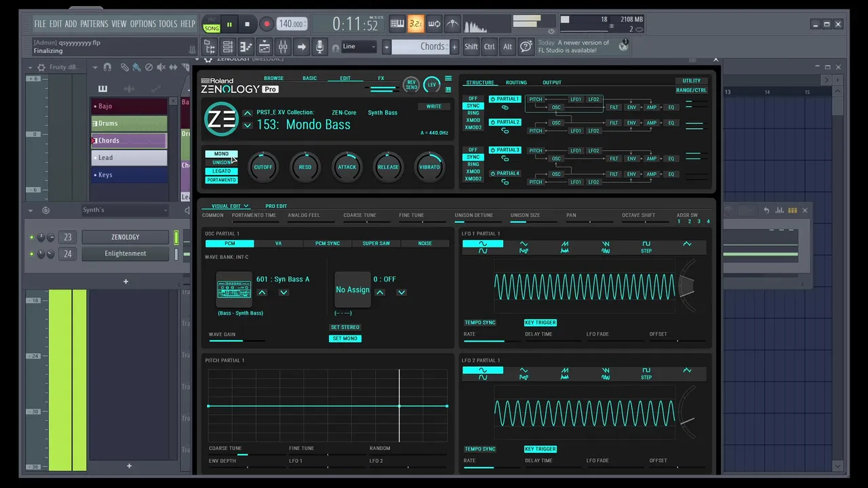
Task: Open the FILE menu
Action: (x=40, y=24)
